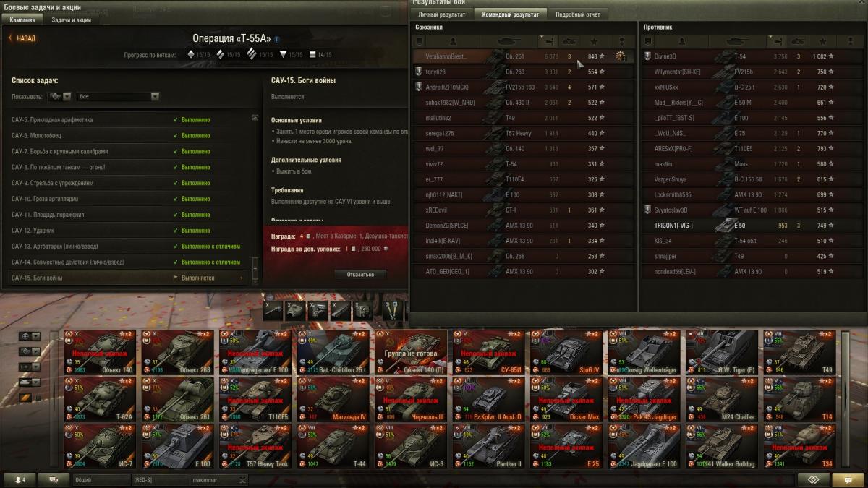Select ally player tony828 row
Screen dimensions: 868x488
click(x=523, y=72)
